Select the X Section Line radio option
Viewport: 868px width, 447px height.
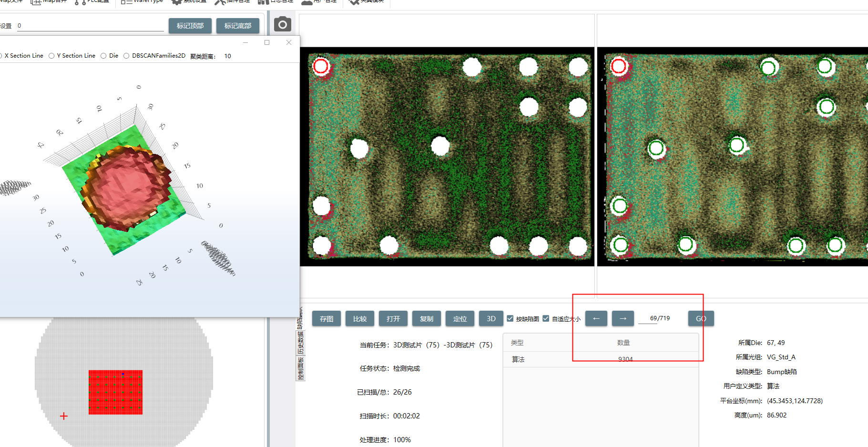21,56
